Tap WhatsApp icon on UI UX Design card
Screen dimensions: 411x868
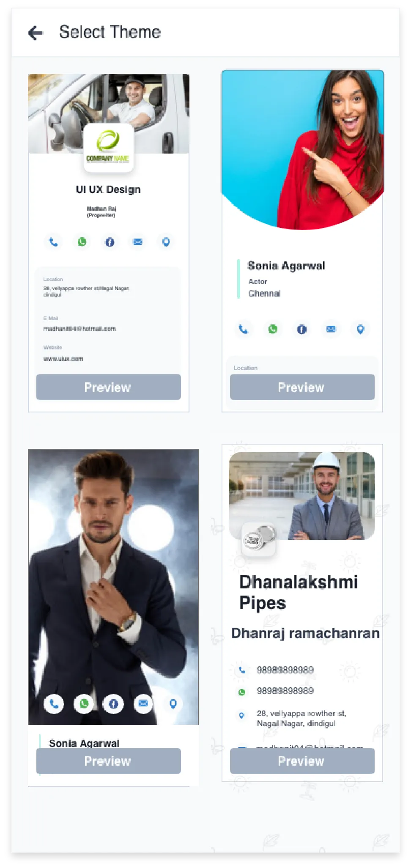(82, 242)
